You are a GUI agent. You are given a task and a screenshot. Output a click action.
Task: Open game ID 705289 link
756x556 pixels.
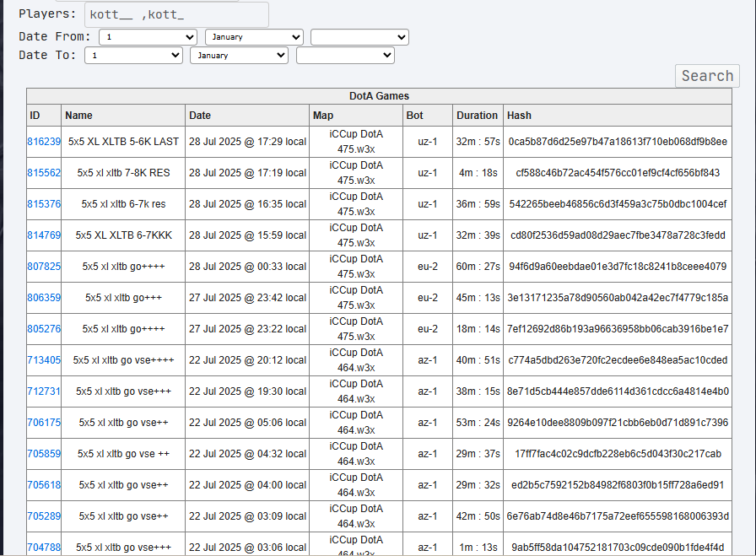click(44, 516)
